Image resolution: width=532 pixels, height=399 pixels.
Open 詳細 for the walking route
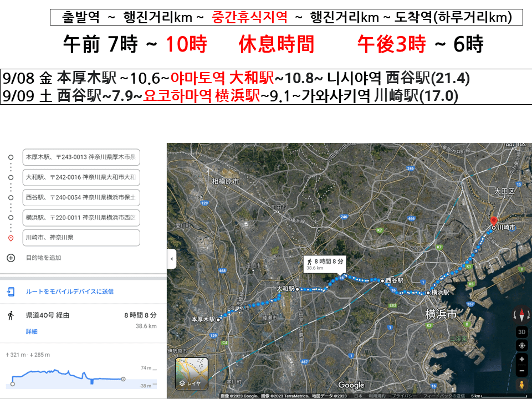(x=32, y=331)
